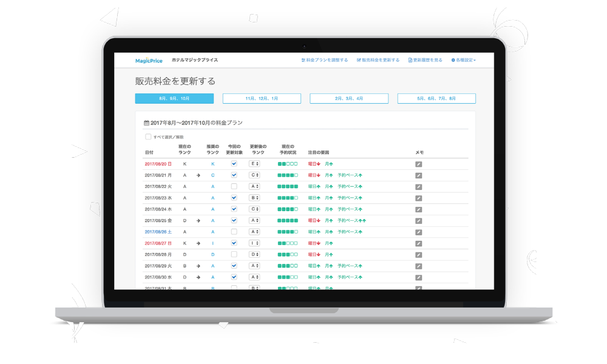Click the MagicPrice logo
This screenshot has width=607, height=364.
tap(149, 60)
